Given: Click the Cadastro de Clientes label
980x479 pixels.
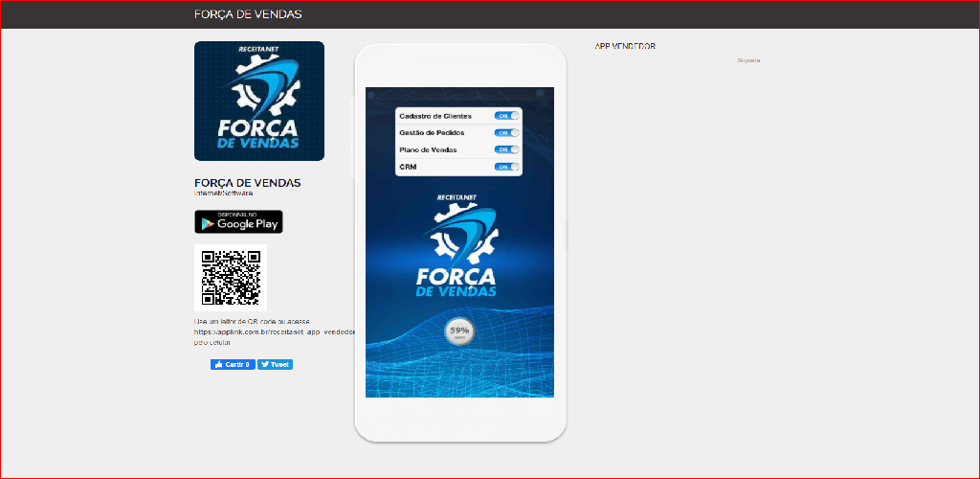Looking at the screenshot, I should (435, 116).
